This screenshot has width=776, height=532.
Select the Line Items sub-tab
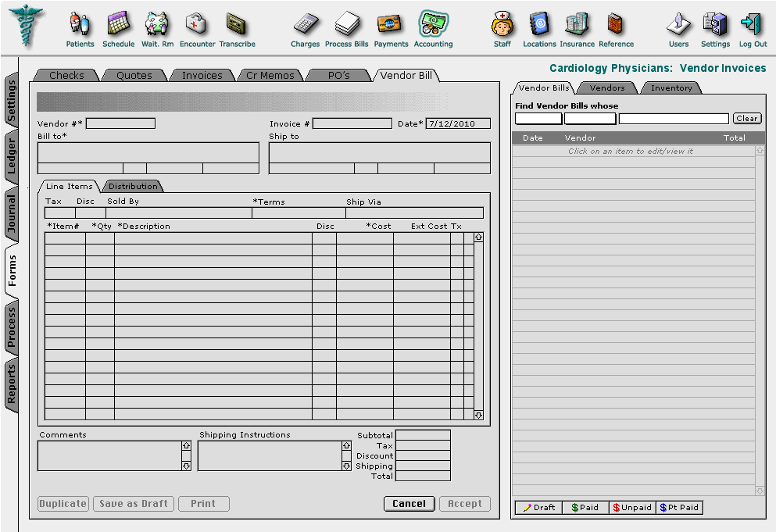[70, 186]
